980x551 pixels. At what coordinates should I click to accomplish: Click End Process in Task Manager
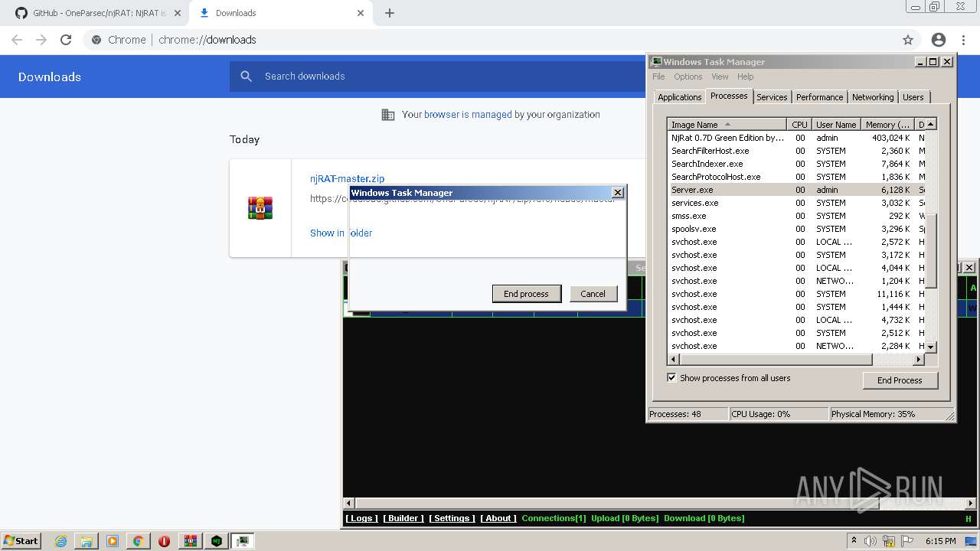[900, 380]
